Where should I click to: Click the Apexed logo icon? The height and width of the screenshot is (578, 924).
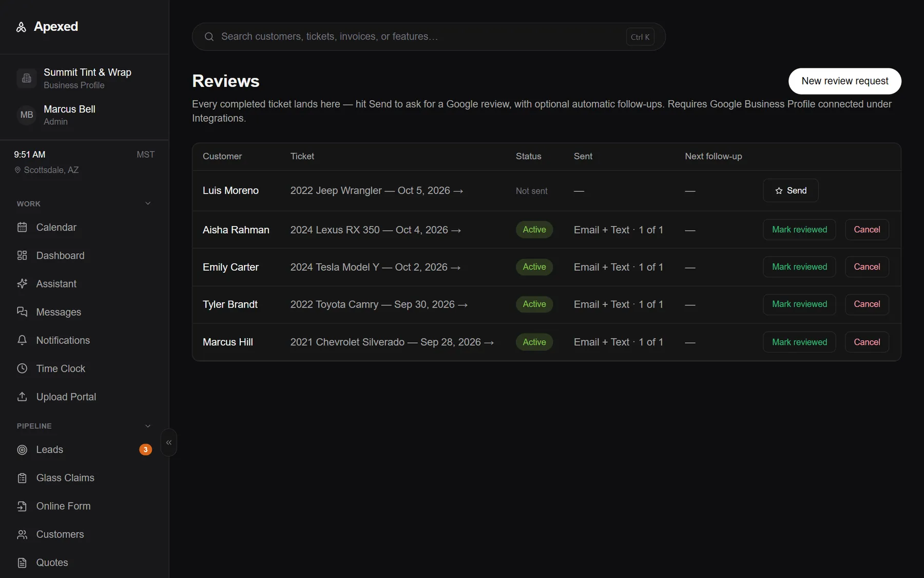(x=21, y=27)
